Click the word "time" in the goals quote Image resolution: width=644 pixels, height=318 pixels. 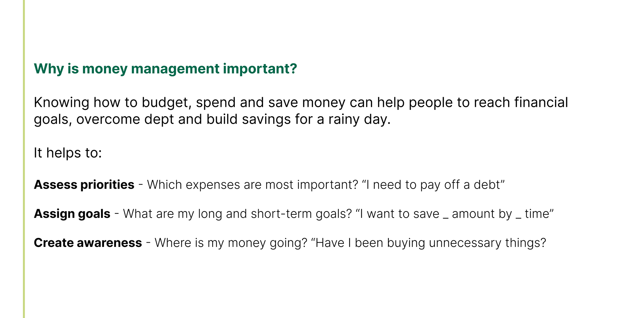(537, 214)
